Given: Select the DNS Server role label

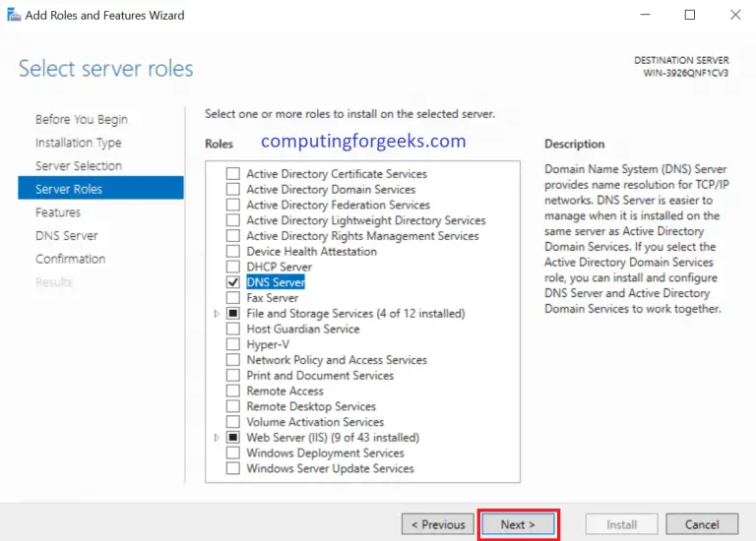Looking at the screenshot, I should click(x=276, y=282).
